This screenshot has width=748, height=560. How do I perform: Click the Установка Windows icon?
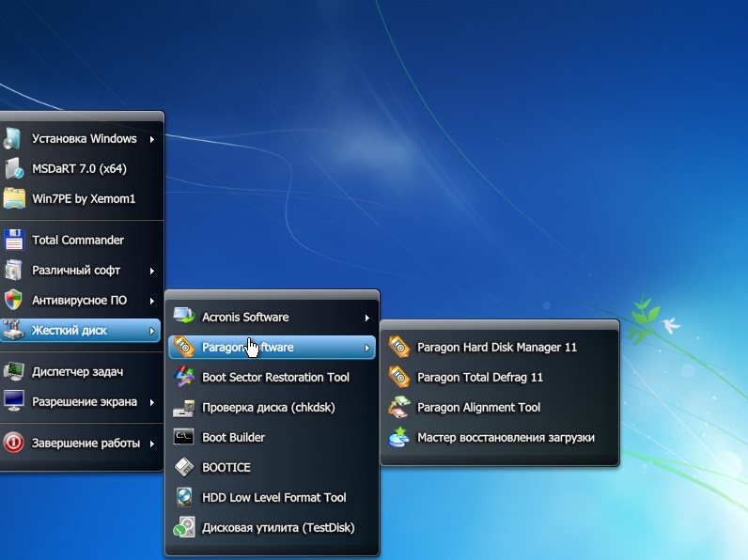pyautogui.click(x=13, y=139)
